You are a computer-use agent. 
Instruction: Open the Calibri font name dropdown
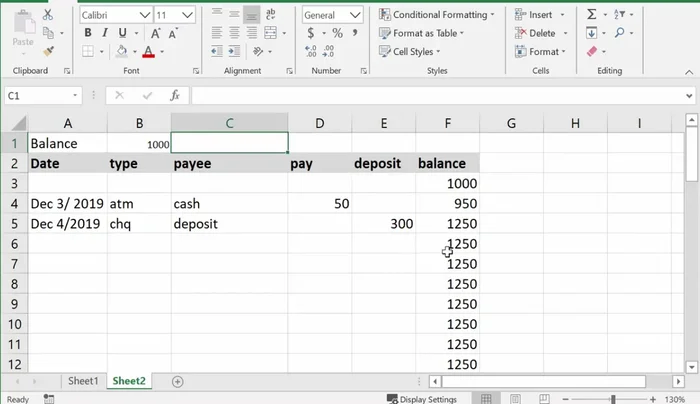tap(145, 15)
